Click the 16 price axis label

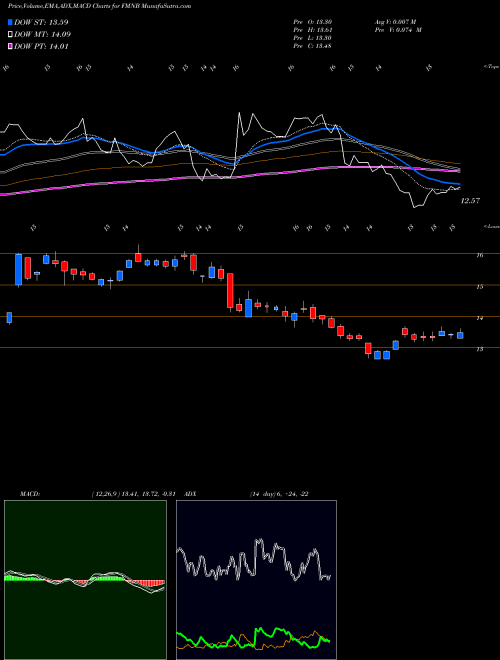coord(479,255)
